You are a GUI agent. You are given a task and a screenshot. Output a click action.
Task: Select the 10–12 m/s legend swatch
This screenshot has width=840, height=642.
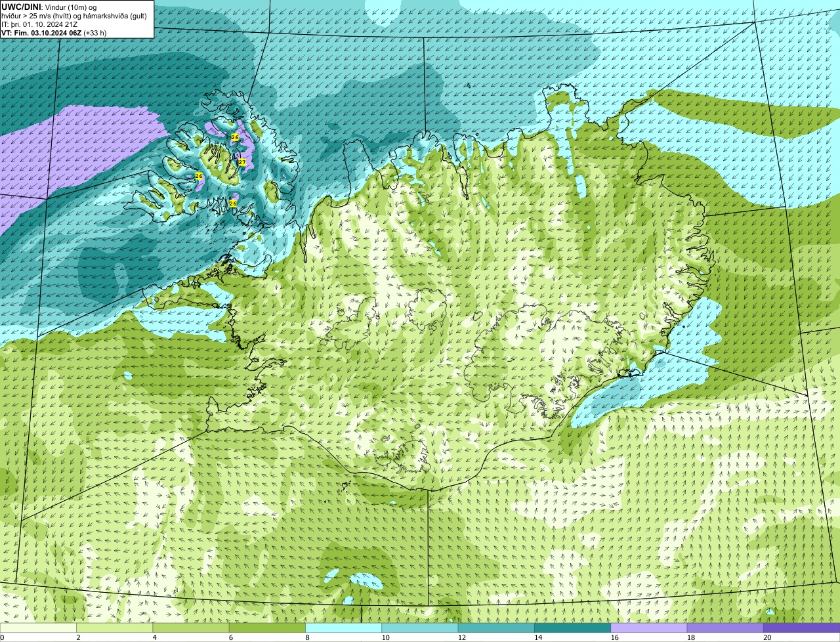420,628
